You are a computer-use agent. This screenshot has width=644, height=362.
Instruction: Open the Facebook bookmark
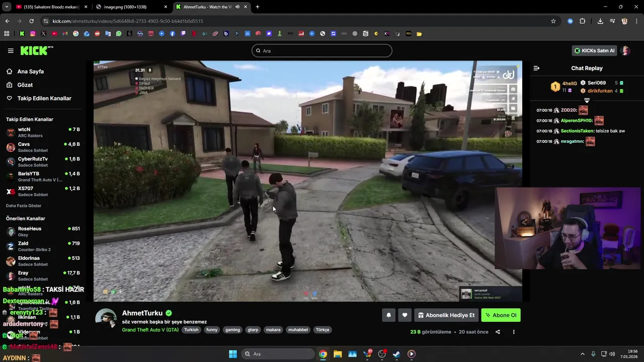click(x=173, y=34)
